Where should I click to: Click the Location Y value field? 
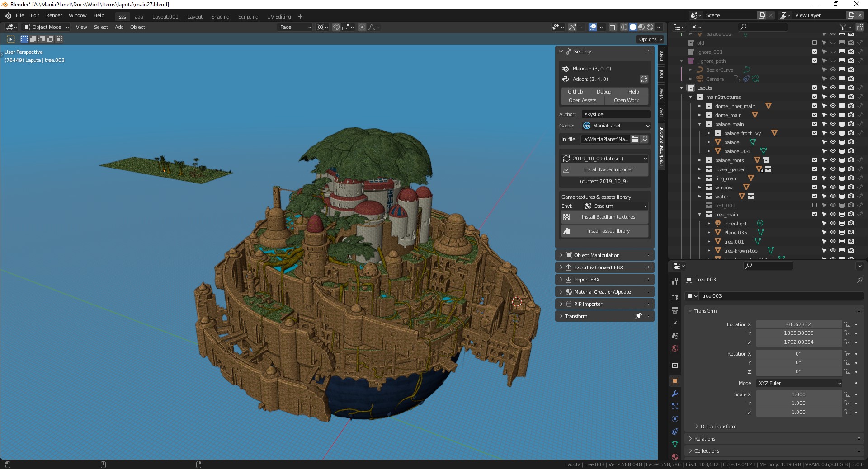point(798,333)
